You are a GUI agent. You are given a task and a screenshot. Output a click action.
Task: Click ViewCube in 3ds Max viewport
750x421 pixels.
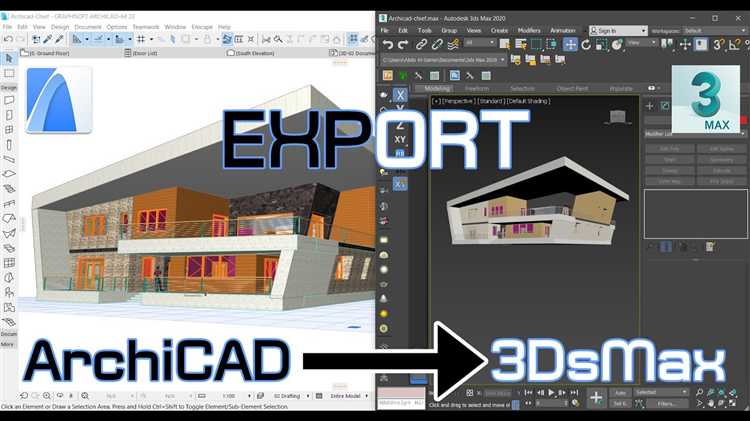tap(618, 116)
